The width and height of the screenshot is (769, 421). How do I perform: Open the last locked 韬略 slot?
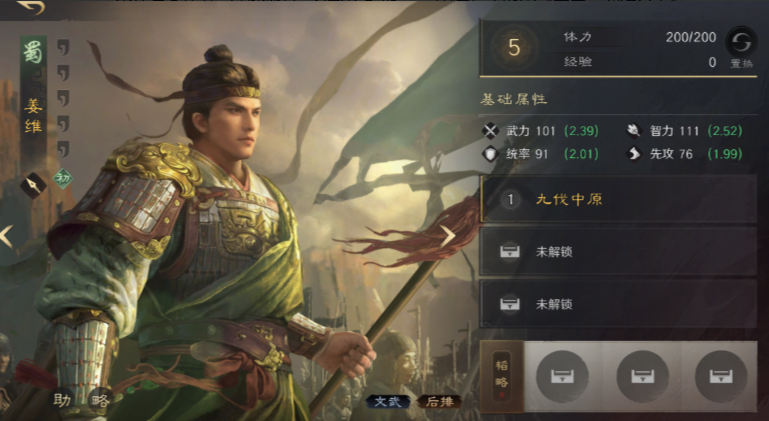click(721, 376)
